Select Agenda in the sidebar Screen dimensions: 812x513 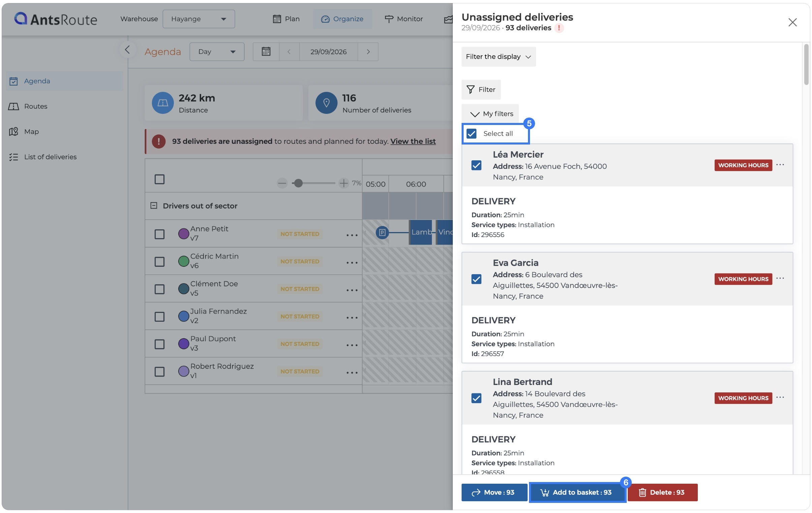coord(64,81)
